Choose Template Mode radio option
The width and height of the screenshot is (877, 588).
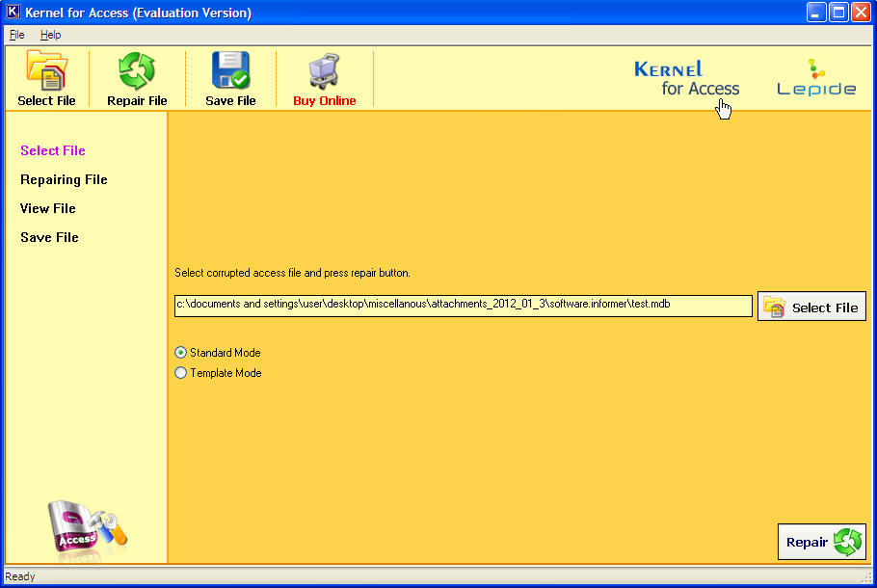(x=181, y=373)
